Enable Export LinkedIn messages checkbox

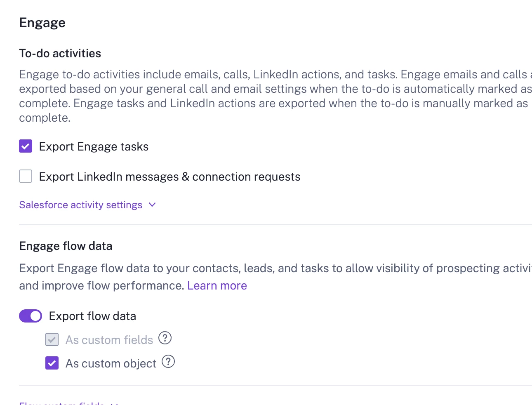tap(26, 176)
